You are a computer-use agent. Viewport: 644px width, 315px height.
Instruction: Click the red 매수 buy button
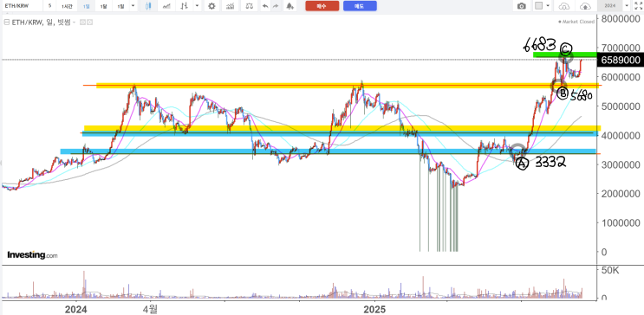point(322,6)
